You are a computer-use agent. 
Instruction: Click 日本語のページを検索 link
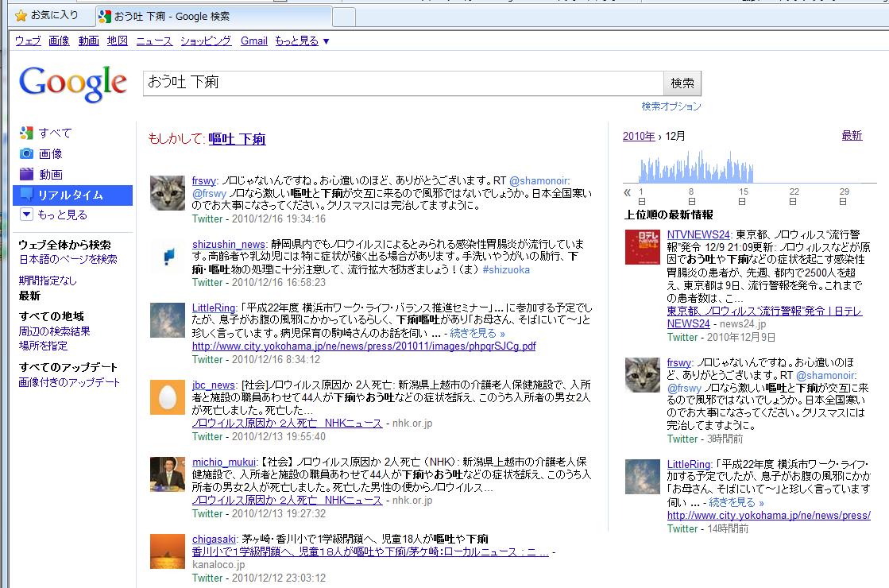click(68, 259)
